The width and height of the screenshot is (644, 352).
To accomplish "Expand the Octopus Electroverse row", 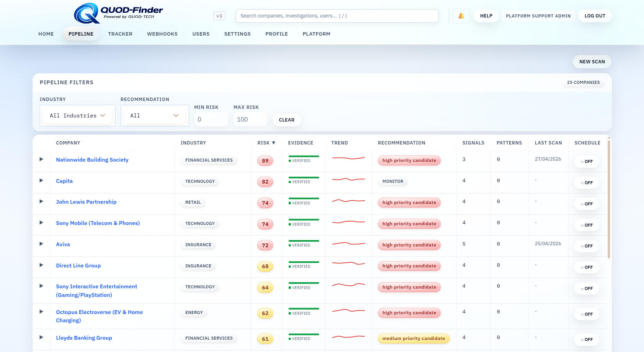I will click(x=41, y=312).
